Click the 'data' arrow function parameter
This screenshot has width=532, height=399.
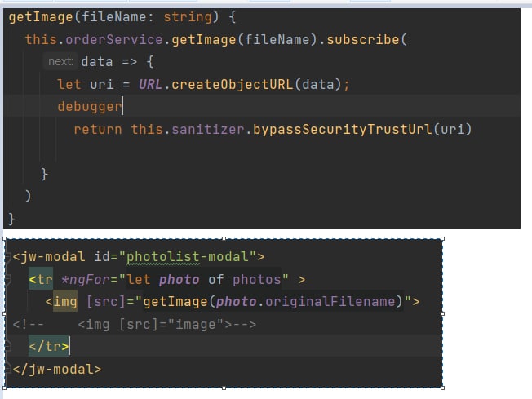(x=97, y=62)
